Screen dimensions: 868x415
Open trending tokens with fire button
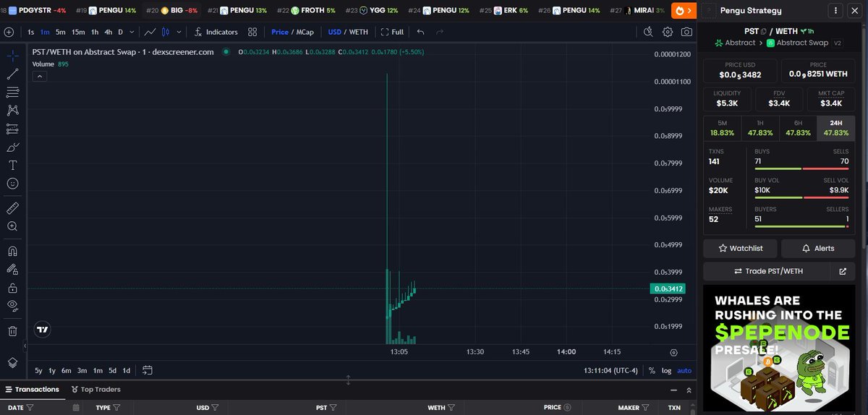(684, 10)
